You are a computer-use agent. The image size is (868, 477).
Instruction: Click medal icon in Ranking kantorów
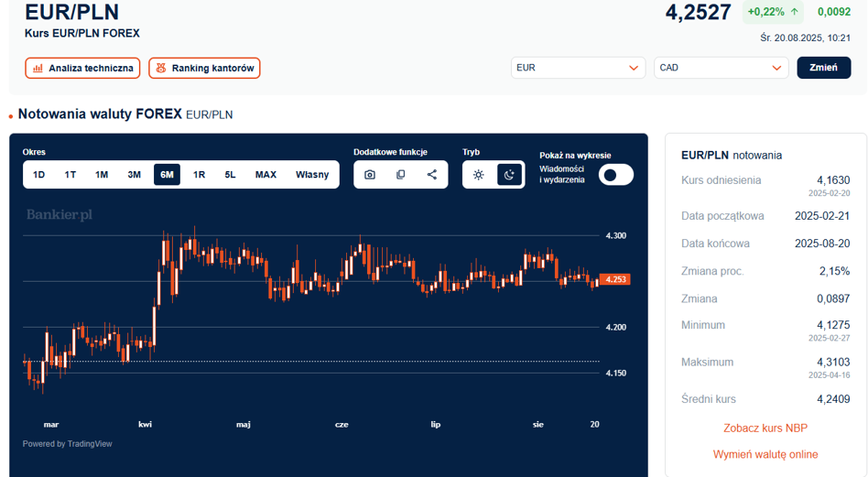[161, 68]
